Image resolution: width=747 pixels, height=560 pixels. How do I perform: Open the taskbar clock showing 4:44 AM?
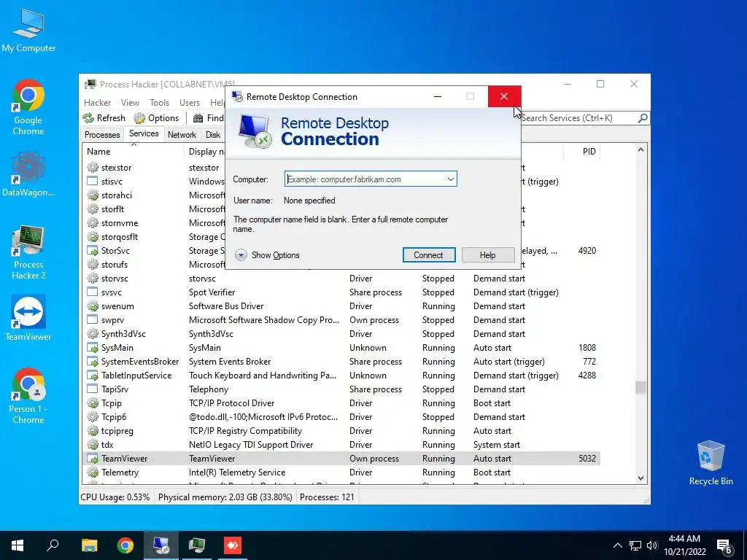pyautogui.click(x=684, y=545)
